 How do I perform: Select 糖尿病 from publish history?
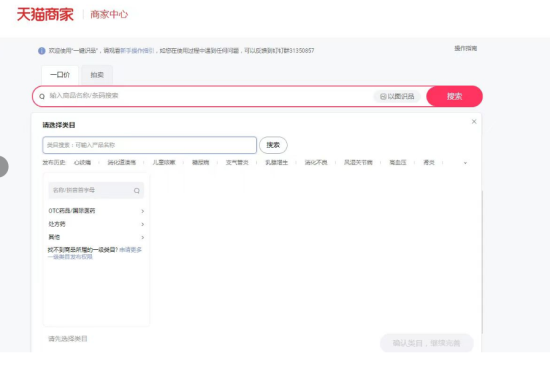click(200, 162)
